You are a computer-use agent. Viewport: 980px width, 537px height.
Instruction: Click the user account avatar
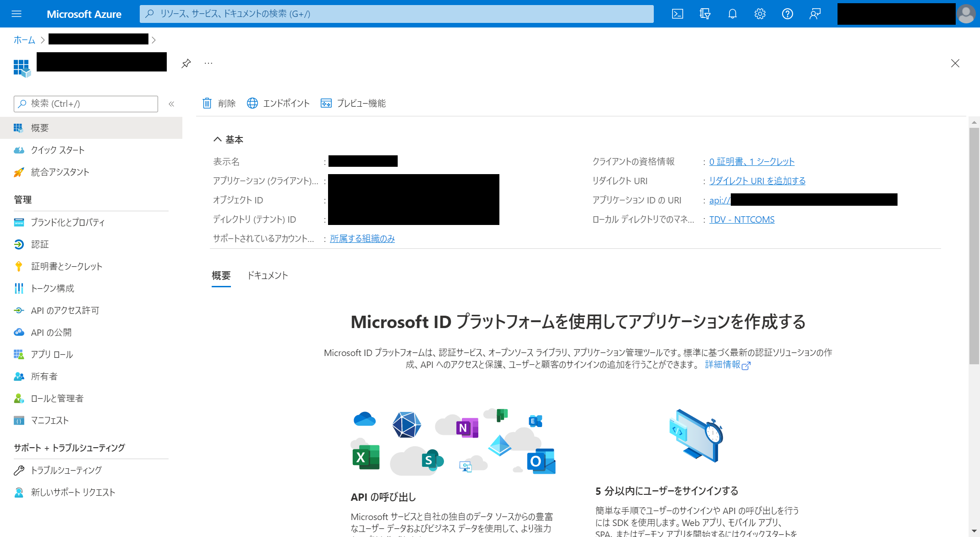[966, 14]
